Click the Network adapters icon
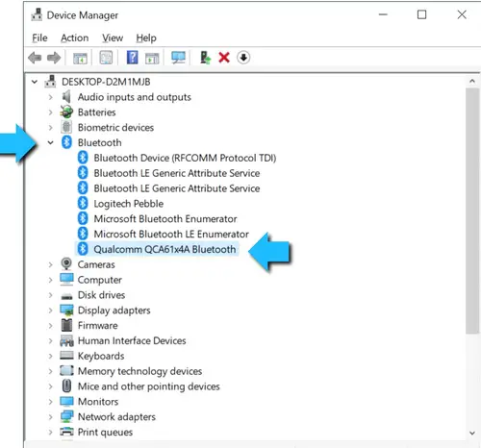481x448 pixels. tap(66, 416)
